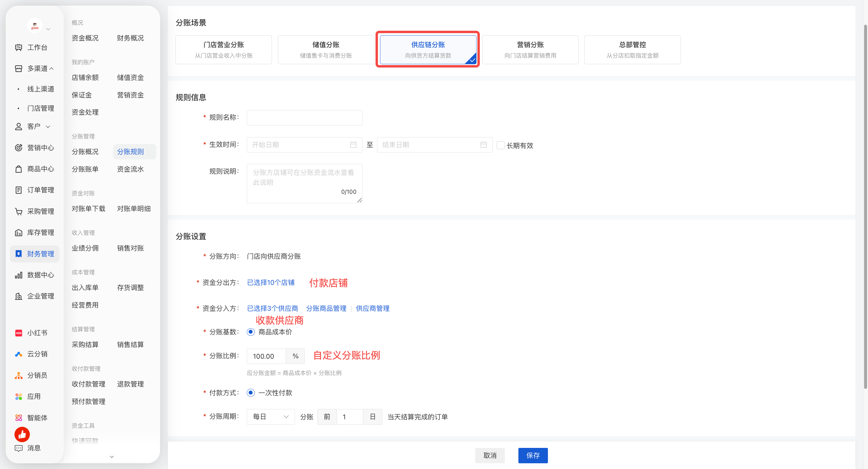Open the 工作台 workbench icon
Viewport: 868px width, 469px height.
point(18,48)
